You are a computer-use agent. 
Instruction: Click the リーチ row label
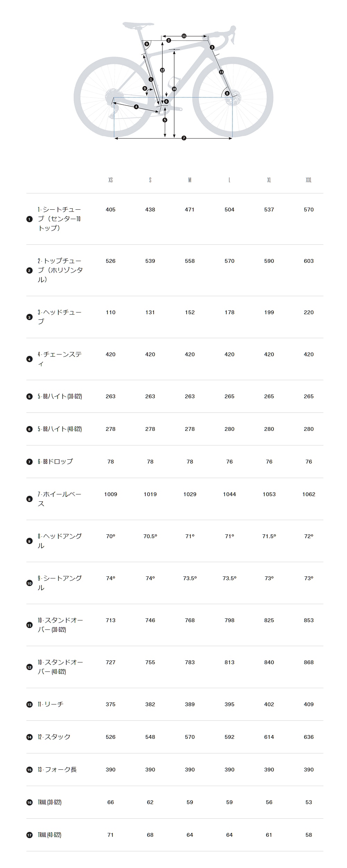(x=51, y=704)
